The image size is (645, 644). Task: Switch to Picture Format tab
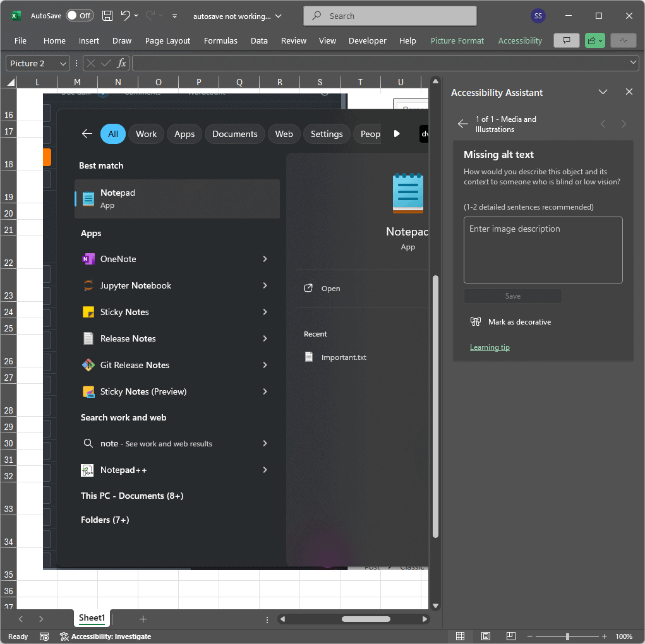[457, 40]
